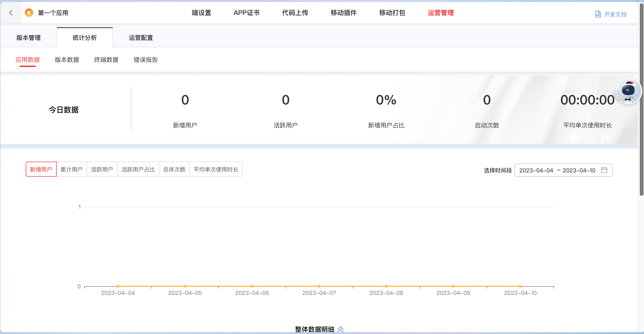Open 终端数据 sub-tab
Viewport: 644px width, 334px height.
(106, 60)
